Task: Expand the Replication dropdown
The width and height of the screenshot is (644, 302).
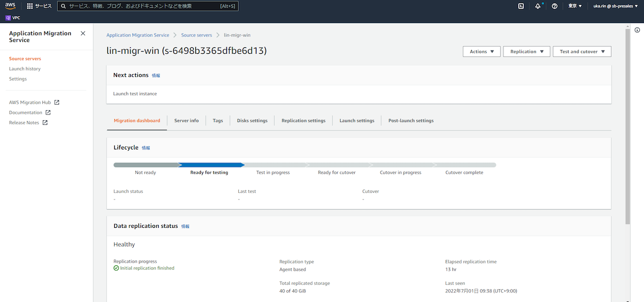Action: coord(526,52)
